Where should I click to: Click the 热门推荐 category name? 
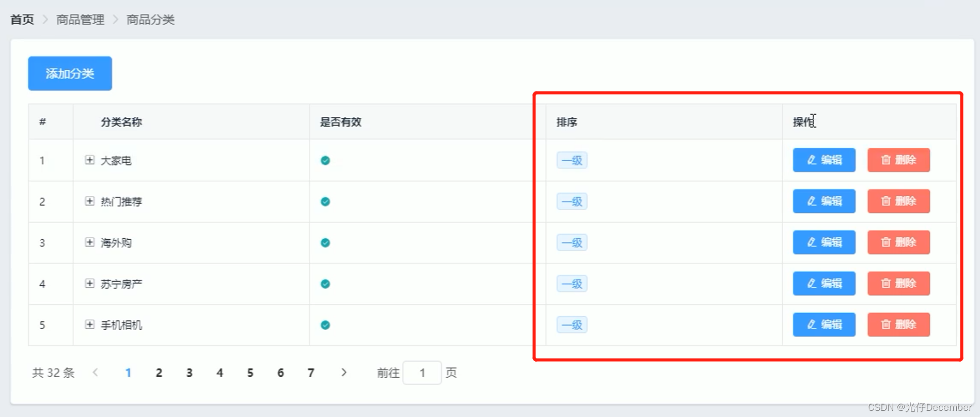click(121, 202)
